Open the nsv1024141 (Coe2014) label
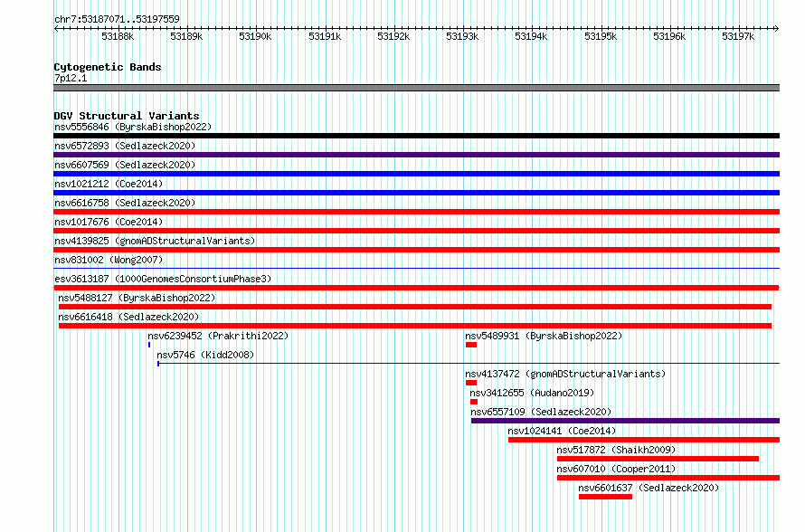This screenshot has height=532, width=805. click(562, 431)
